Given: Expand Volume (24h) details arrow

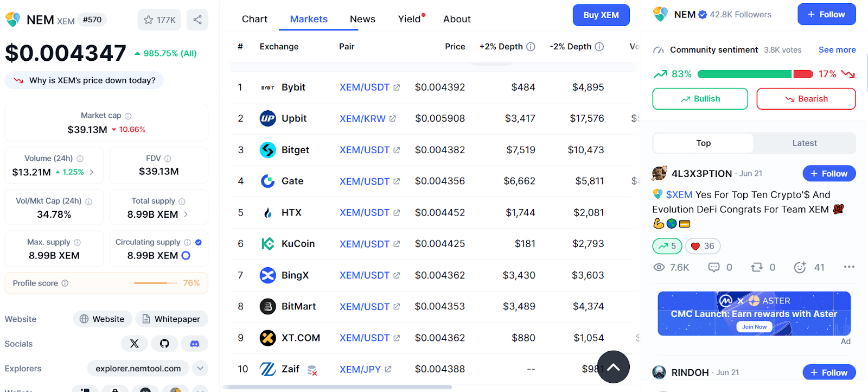Looking at the screenshot, I should pos(92,172).
